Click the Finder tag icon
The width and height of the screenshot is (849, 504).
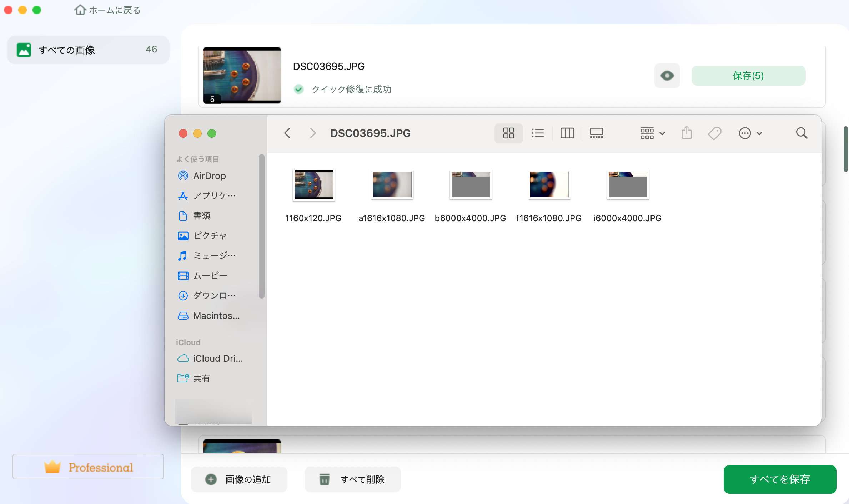714,133
